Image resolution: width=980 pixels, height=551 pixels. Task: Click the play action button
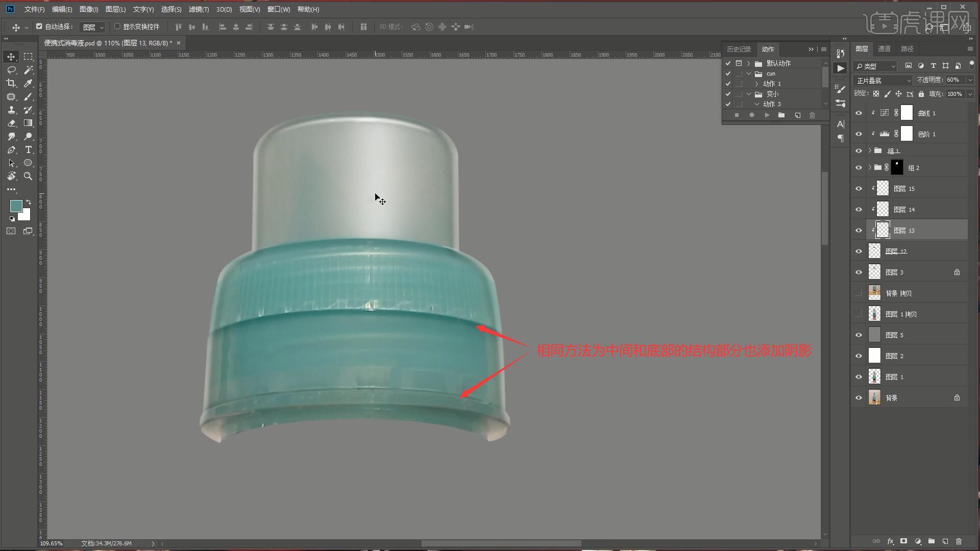click(767, 115)
